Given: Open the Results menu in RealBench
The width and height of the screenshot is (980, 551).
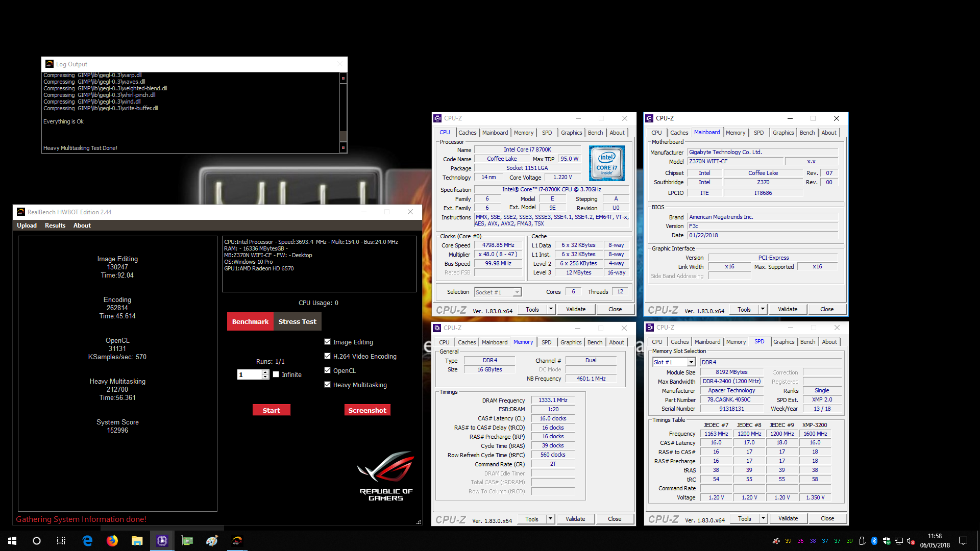Looking at the screenshot, I should [55, 226].
